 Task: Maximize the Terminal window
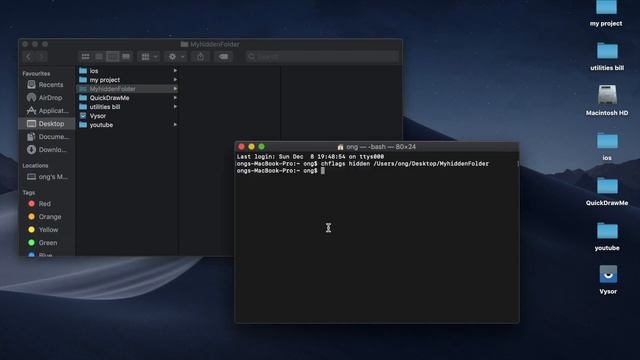(262, 147)
